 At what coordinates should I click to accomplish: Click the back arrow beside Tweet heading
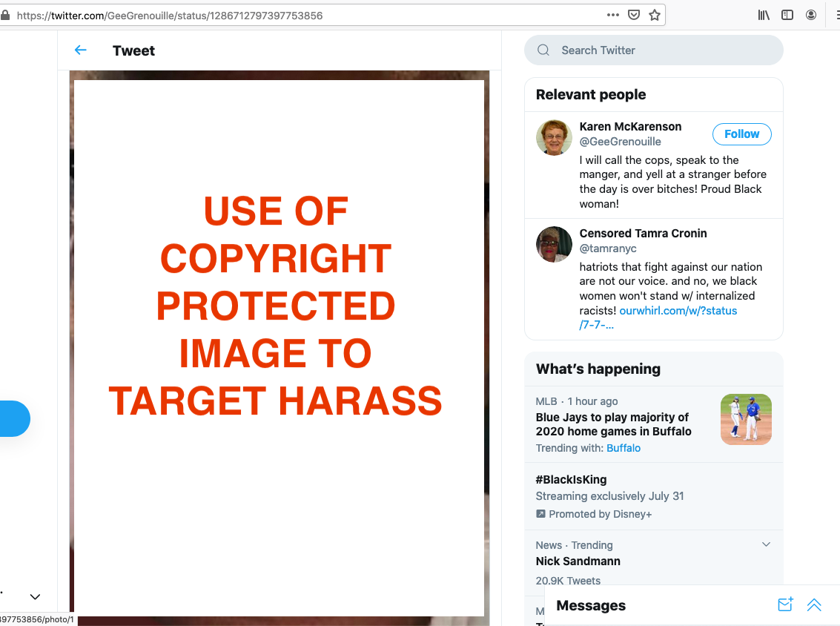(x=81, y=50)
